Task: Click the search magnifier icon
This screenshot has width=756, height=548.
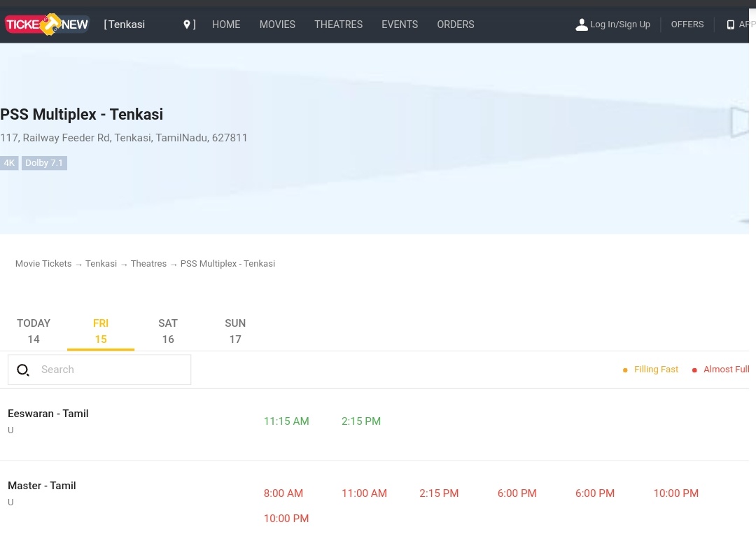Action: (23, 370)
